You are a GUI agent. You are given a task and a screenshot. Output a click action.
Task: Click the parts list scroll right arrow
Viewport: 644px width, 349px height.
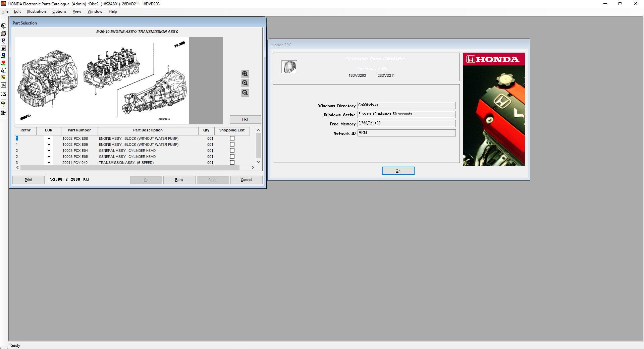[253, 167]
